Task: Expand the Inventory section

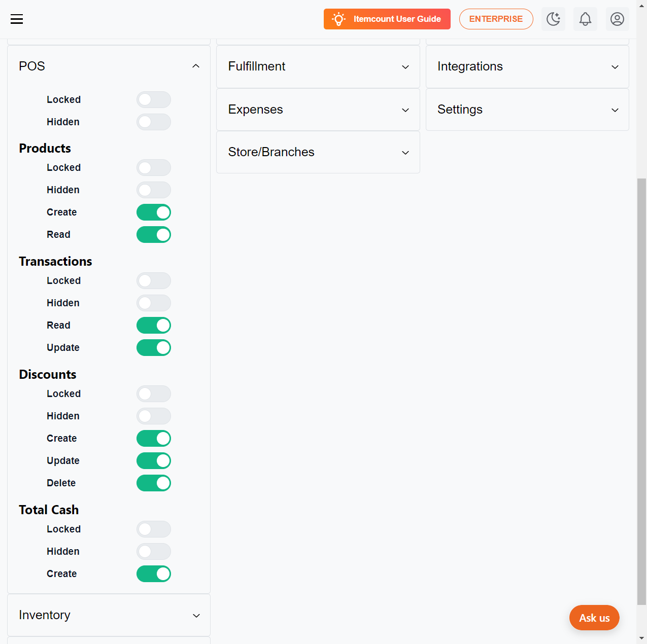Action: tap(109, 615)
